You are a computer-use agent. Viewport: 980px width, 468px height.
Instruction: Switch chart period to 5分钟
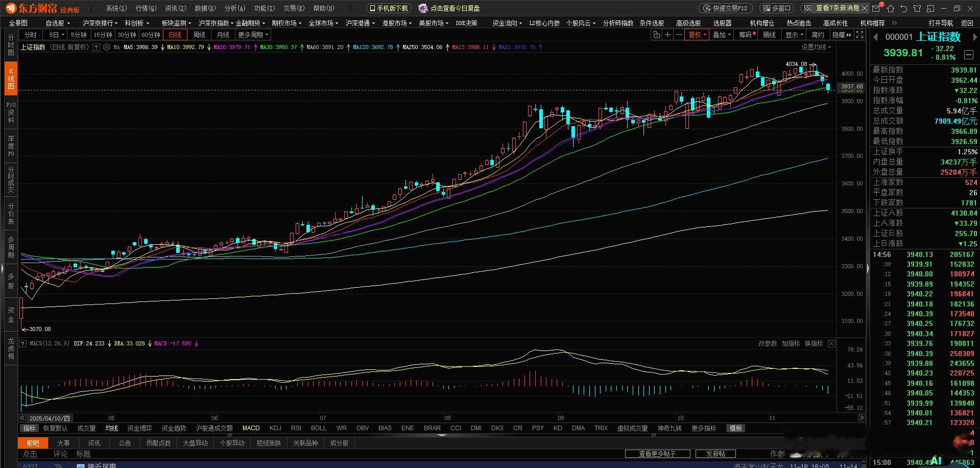[x=79, y=35]
